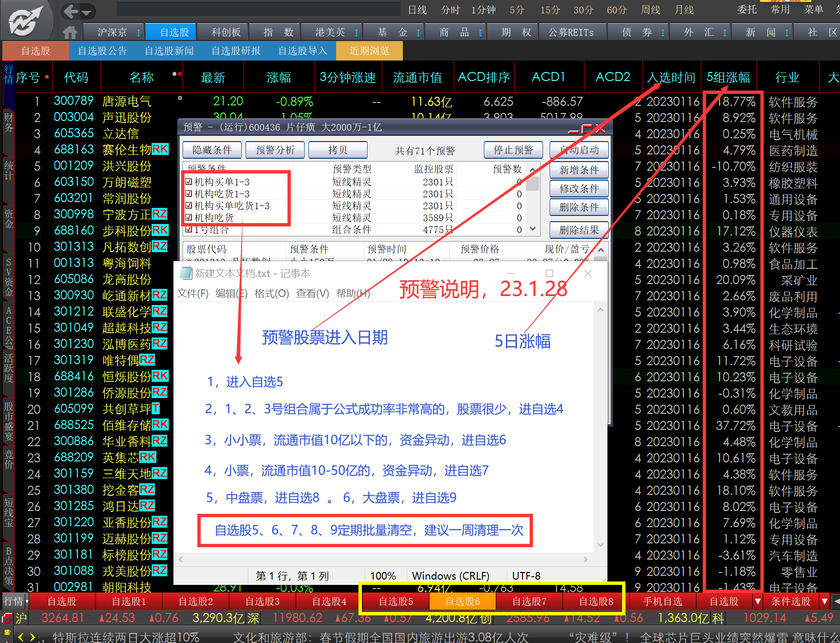Open Notepad 文件(F) menu
Viewport: 840px width, 643px height.
point(193,293)
